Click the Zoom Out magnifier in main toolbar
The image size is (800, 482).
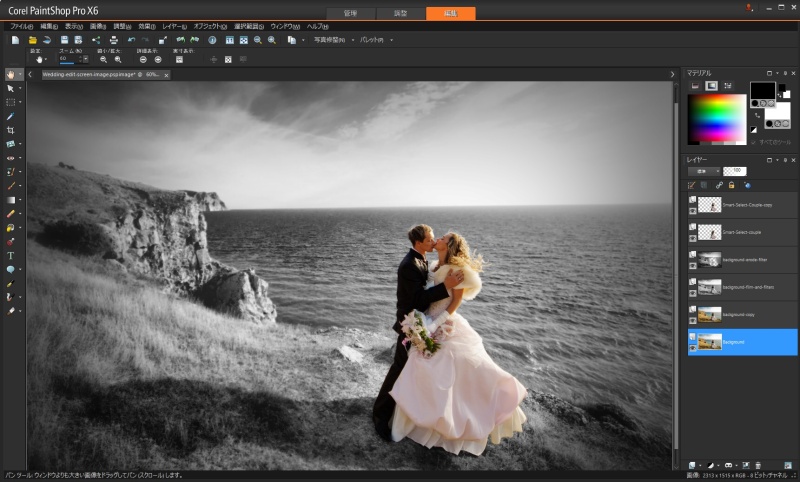tap(258, 40)
